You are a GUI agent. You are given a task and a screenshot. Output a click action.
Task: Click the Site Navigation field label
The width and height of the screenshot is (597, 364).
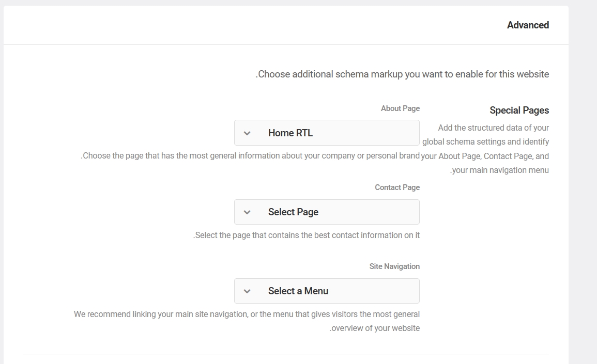pyautogui.click(x=394, y=266)
